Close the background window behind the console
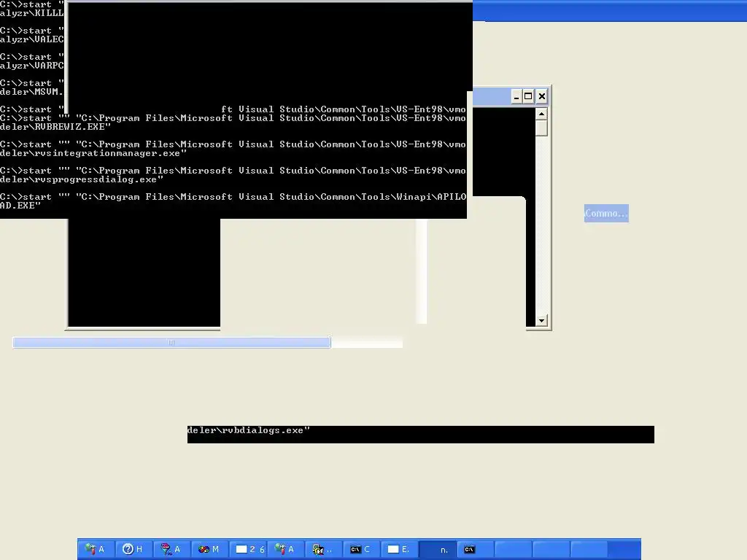Image resolution: width=747 pixels, height=560 pixels. click(x=542, y=97)
